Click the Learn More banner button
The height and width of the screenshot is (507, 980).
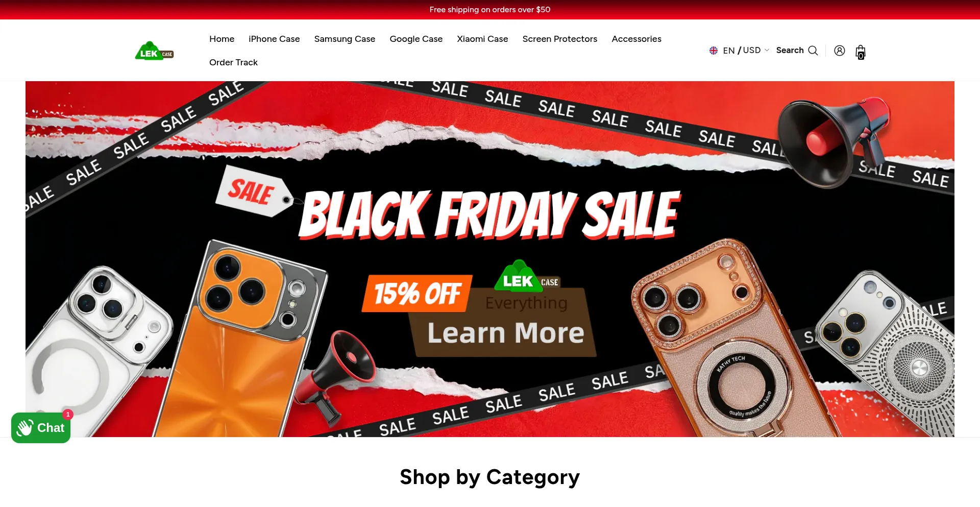[x=505, y=333]
